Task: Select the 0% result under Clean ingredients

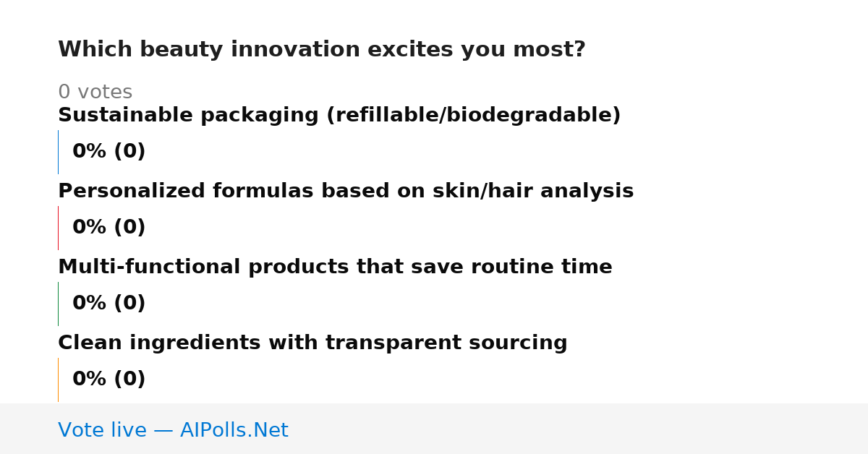Action: click(109, 380)
